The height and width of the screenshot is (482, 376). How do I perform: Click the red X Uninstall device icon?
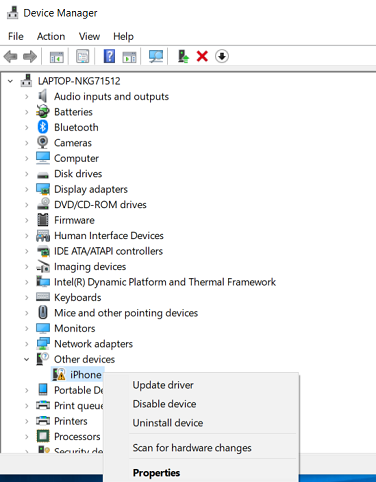click(202, 56)
